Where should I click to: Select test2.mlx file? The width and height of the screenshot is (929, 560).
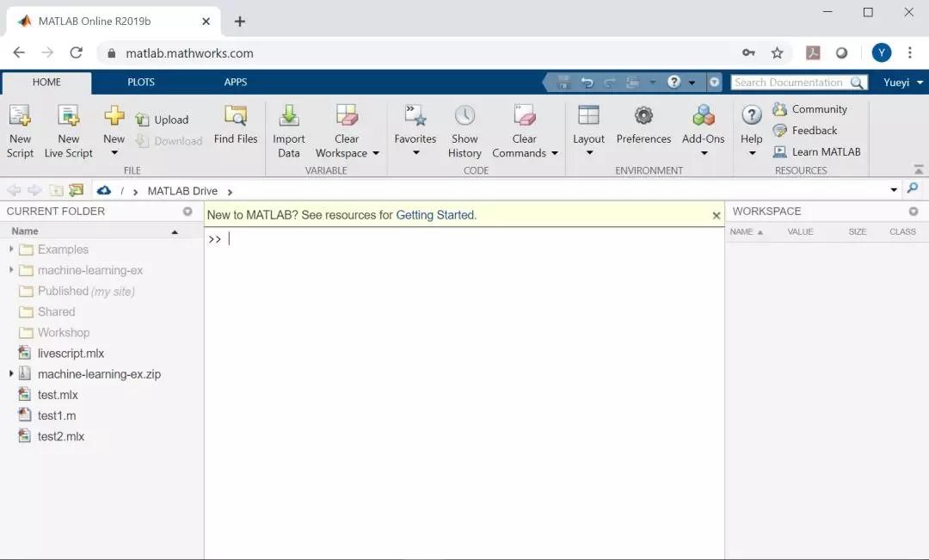(x=51, y=436)
